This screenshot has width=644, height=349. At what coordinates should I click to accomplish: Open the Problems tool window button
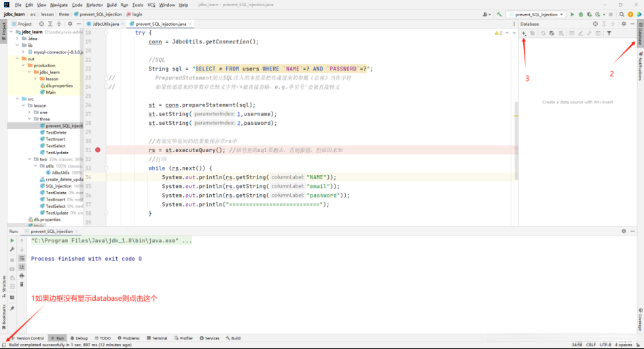(x=128, y=338)
